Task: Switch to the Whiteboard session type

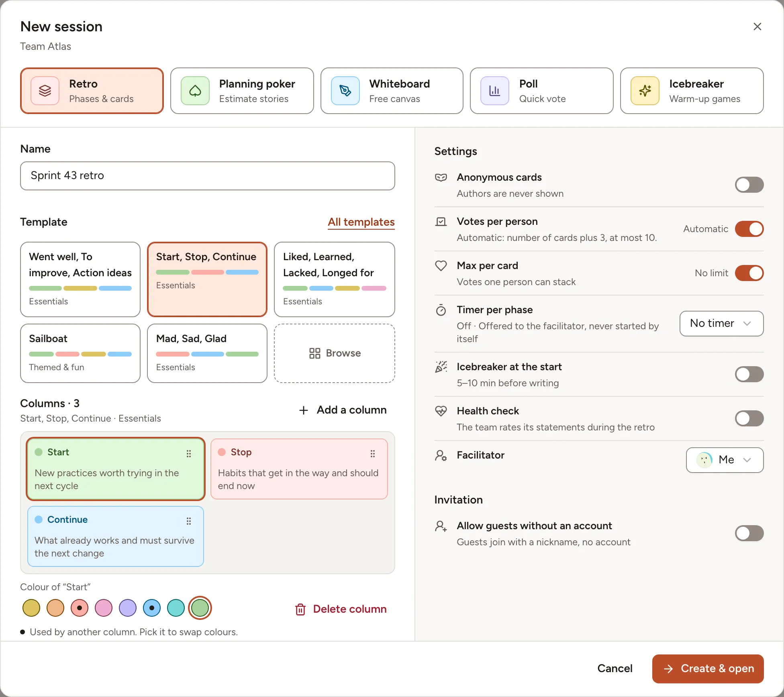Action: click(x=392, y=91)
